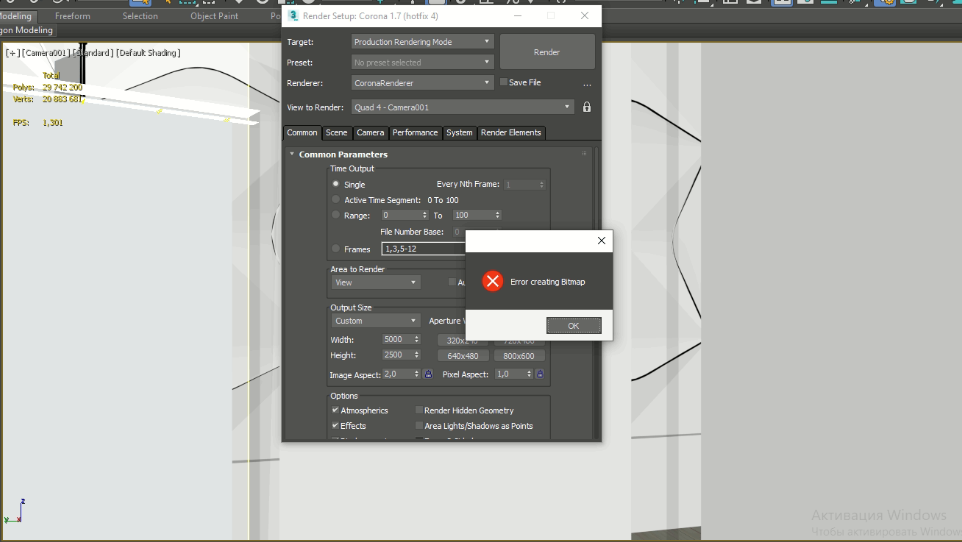962x542 pixels.
Task: Toggle the Image Aspect lock icon
Action: pos(428,374)
